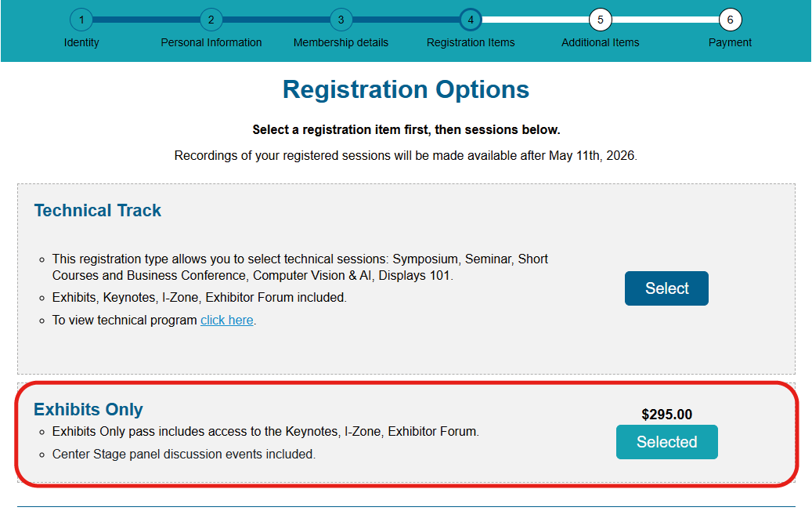812x529 pixels.
Task: Open the Personal Information step label
Action: (211, 42)
